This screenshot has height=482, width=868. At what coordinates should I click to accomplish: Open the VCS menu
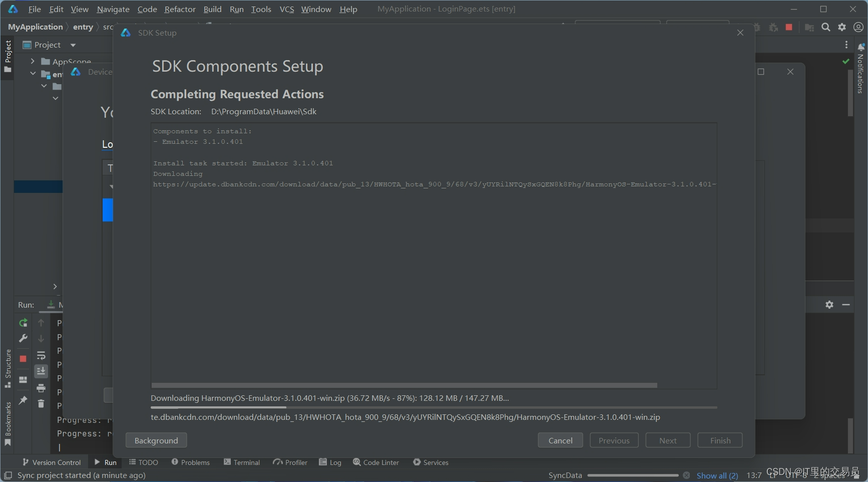[287, 9]
